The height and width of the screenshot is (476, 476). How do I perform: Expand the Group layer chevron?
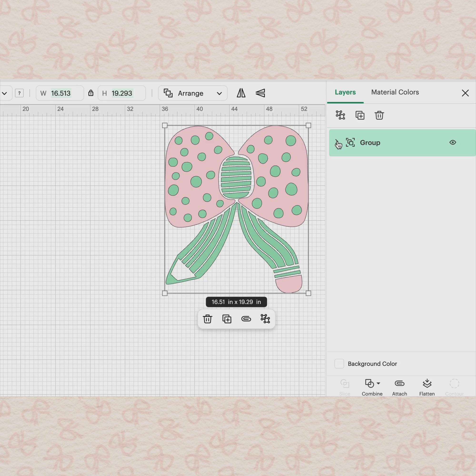click(x=337, y=142)
